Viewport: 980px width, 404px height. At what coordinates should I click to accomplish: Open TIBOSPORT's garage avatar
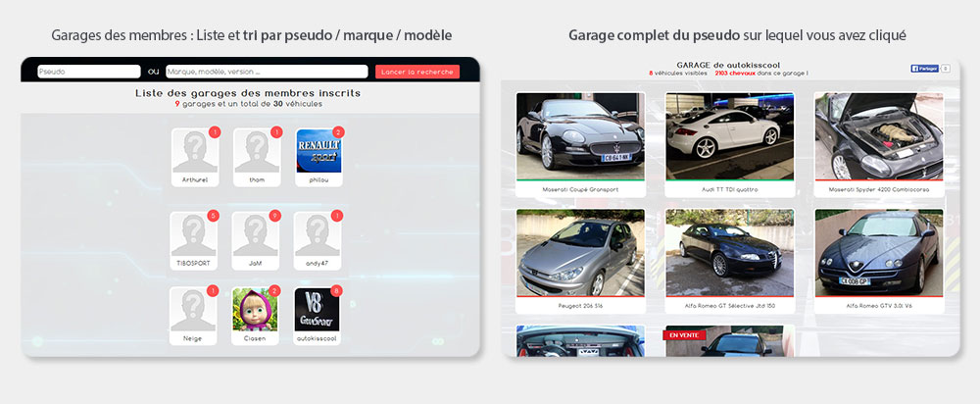pyautogui.click(x=194, y=234)
